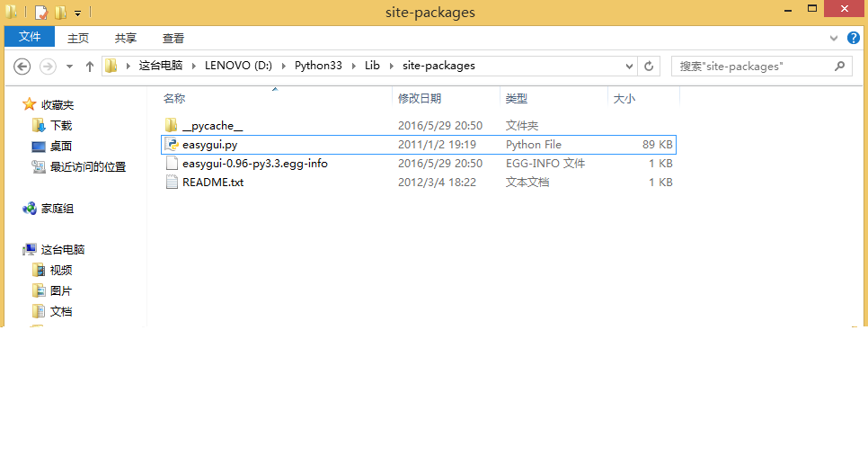Expand the address bar history dropdown
The height and width of the screenshot is (464, 868).
[629, 66]
